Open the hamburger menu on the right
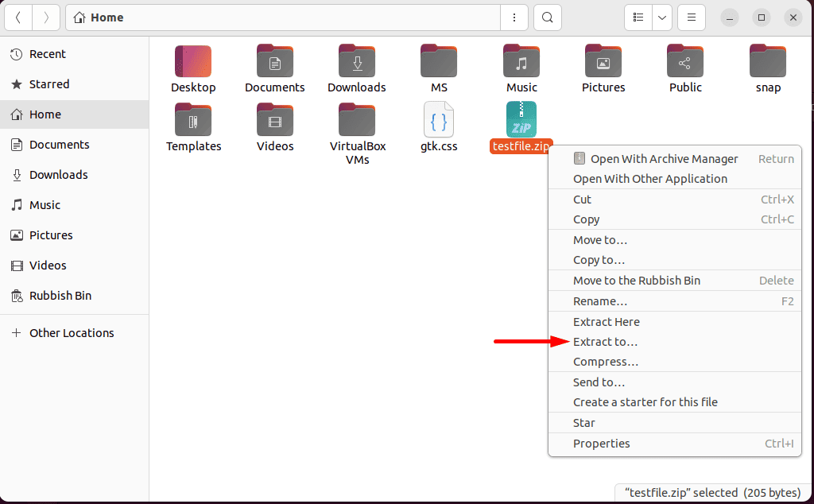 coord(691,17)
